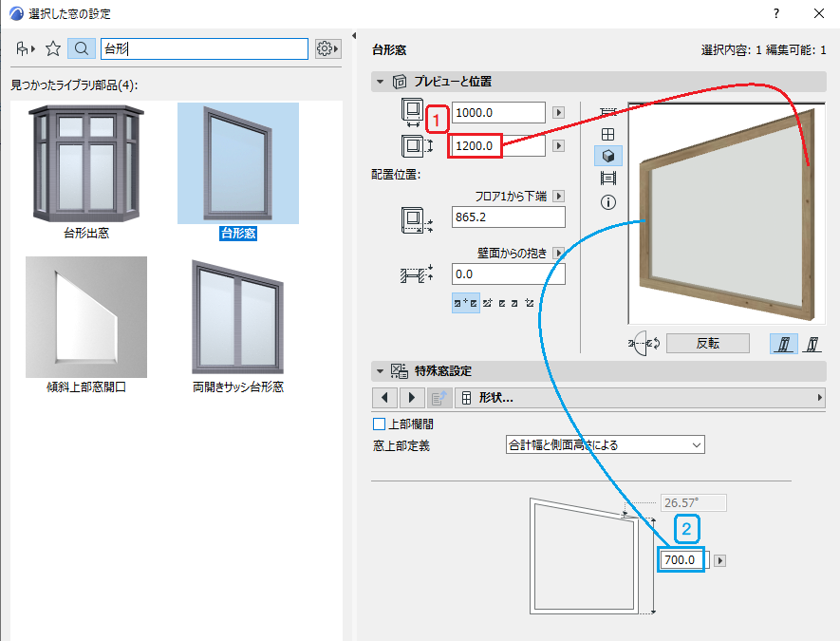Click the sill height icon beside 865.2
This screenshot has width=840, height=641.
(x=417, y=220)
